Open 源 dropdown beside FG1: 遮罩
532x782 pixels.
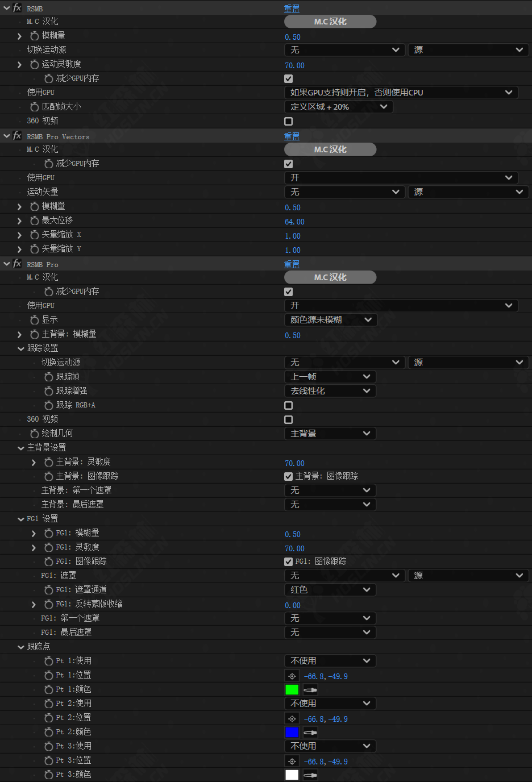[468, 576]
